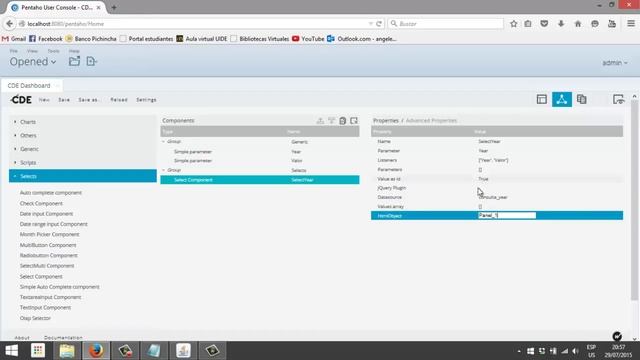This screenshot has height=360, width=640.
Task: Click the HtmlObject value input field
Action: pyautogui.click(x=507, y=215)
